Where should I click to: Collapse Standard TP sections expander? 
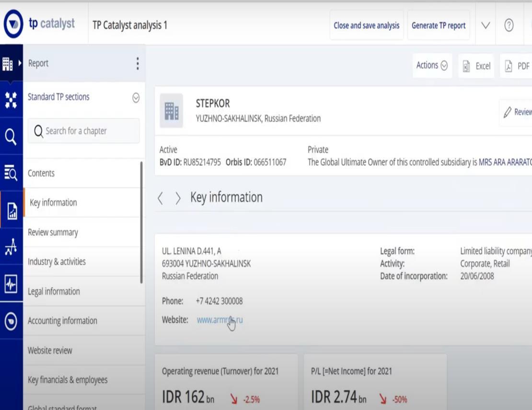(x=136, y=98)
